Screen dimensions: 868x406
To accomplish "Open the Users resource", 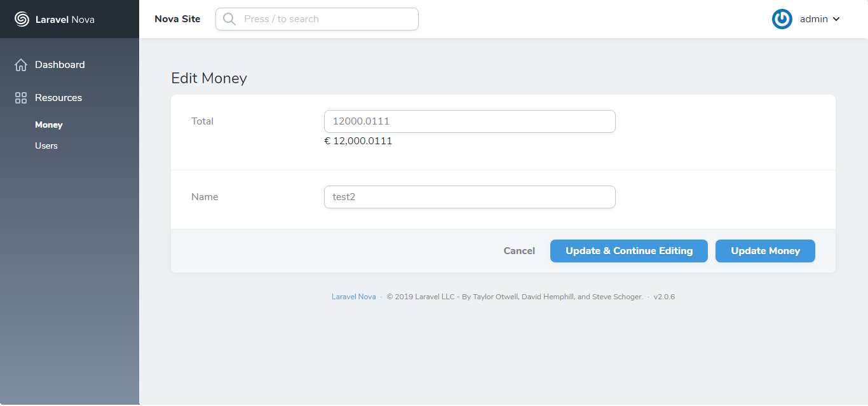I will tap(46, 145).
